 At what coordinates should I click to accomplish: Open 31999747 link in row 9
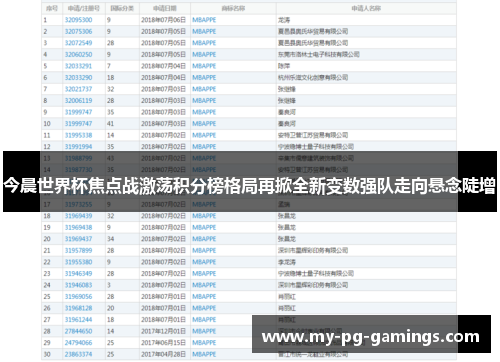coord(78,112)
